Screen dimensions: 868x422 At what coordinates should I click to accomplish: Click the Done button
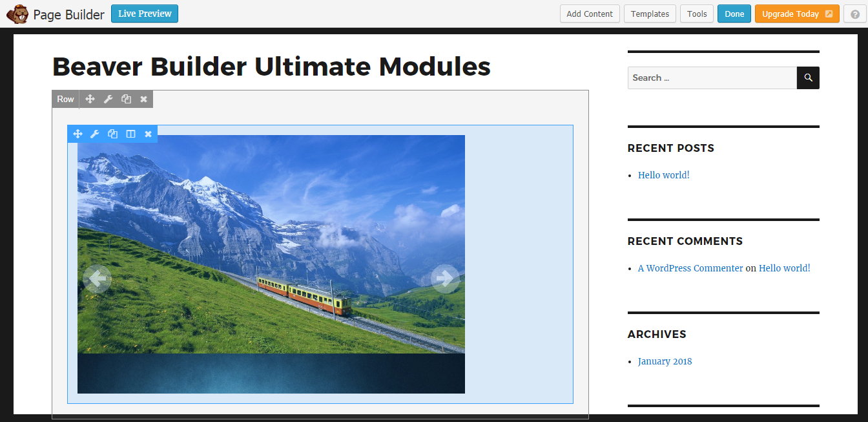[734, 14]
